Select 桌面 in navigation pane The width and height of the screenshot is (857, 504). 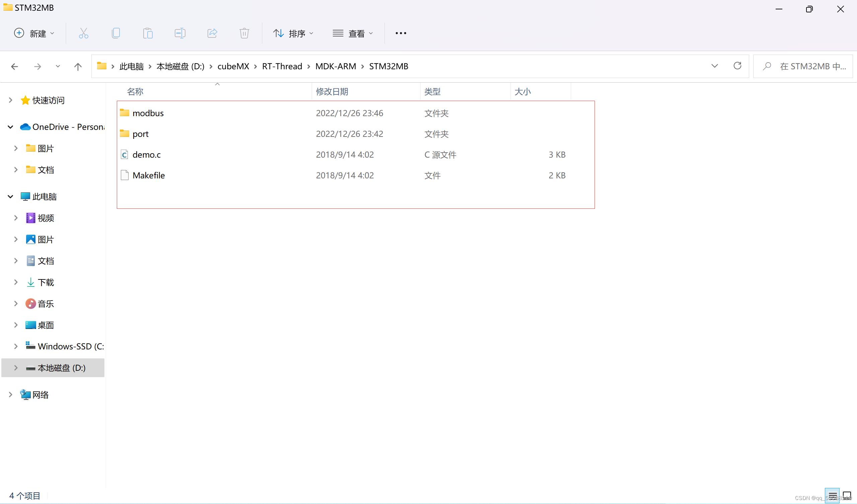click(x=46, y=325)
